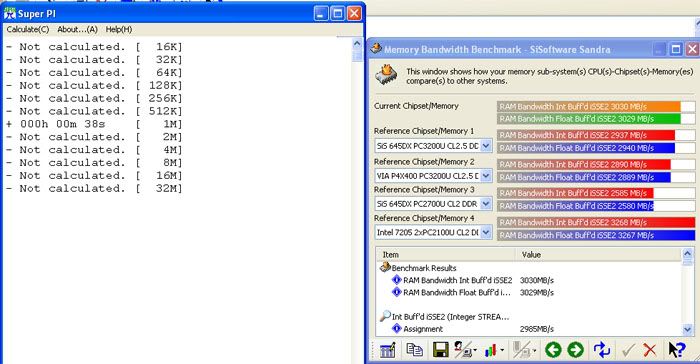Click the 'Benchmark Results' row text

[424, 268]
